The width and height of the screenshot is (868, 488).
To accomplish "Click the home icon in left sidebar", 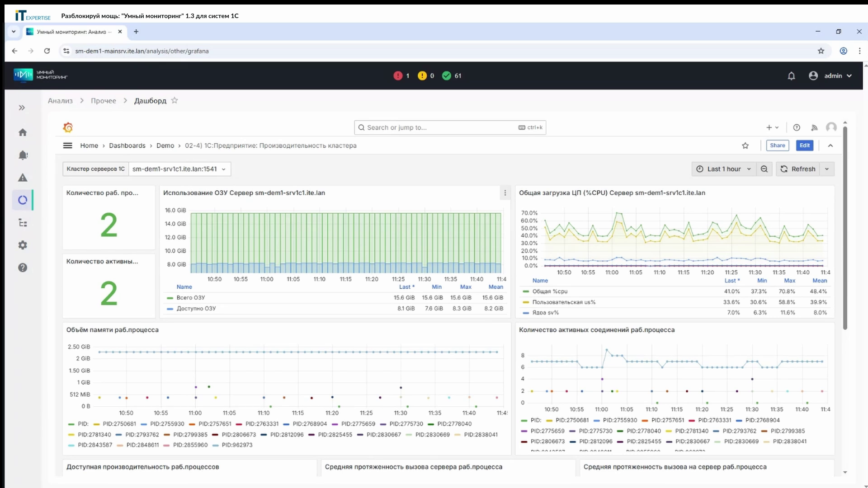I will [23, 132].
